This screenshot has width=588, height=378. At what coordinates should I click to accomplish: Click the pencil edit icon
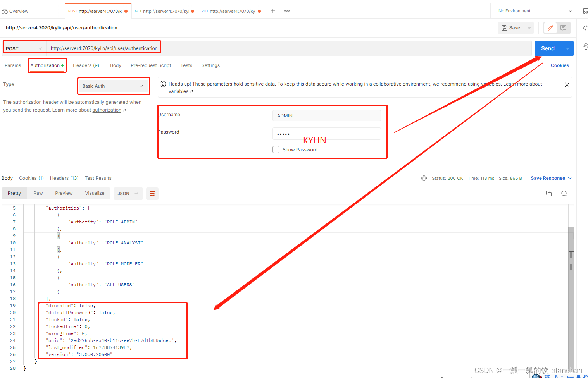(550, 28)
